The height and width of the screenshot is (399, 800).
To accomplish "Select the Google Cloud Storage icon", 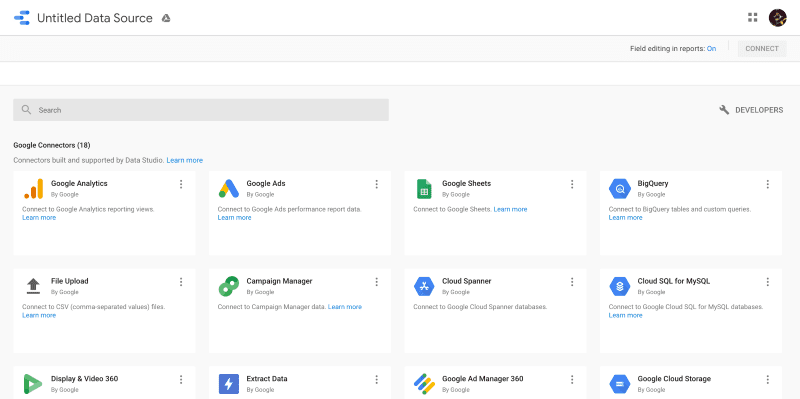I will [x=620, y=384].
